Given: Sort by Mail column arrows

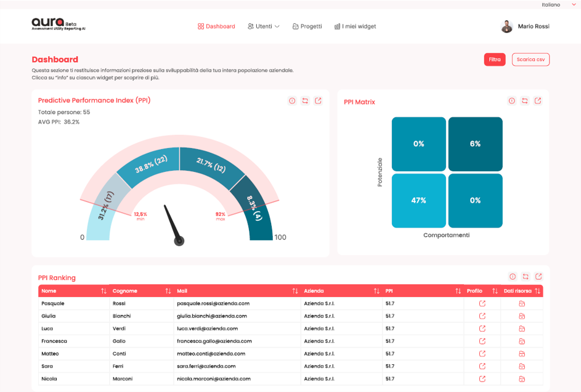Looking at the screenshot, I should (295, 291).
